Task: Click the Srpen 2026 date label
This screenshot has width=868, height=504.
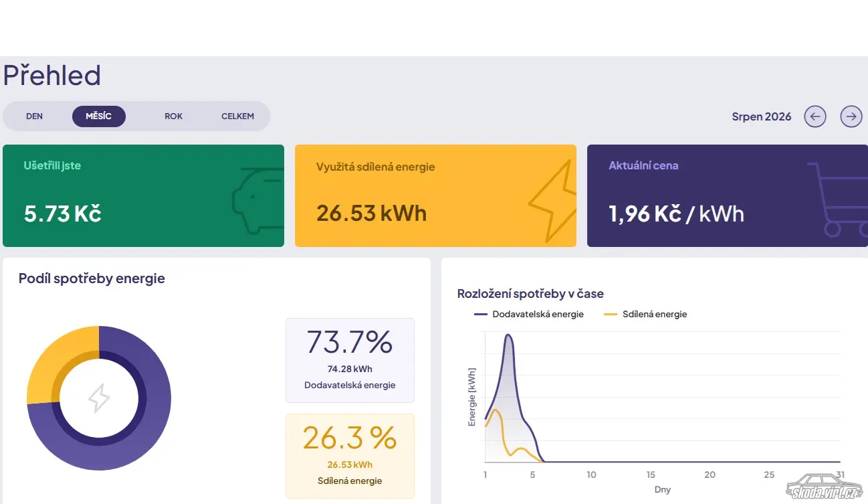Action: point(762,116)
